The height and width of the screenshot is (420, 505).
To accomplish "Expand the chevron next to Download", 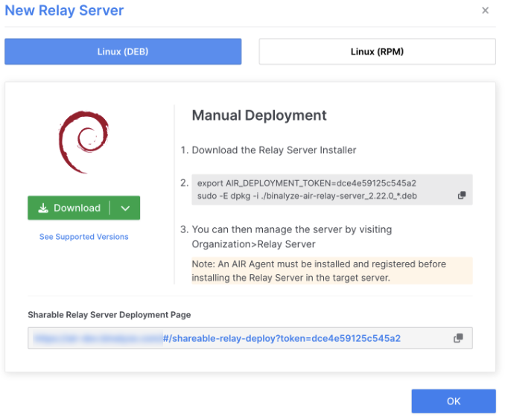I will [125, 209].
